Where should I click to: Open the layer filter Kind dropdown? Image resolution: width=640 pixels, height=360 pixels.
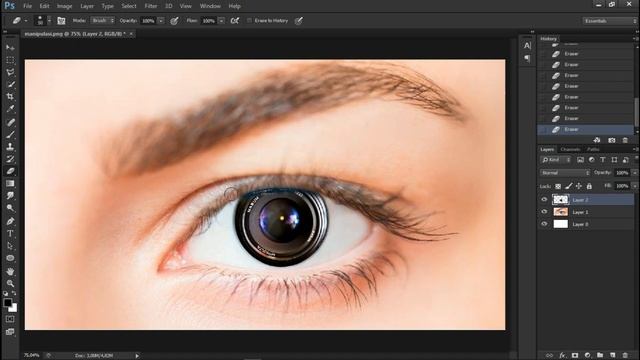pos(556,160)
